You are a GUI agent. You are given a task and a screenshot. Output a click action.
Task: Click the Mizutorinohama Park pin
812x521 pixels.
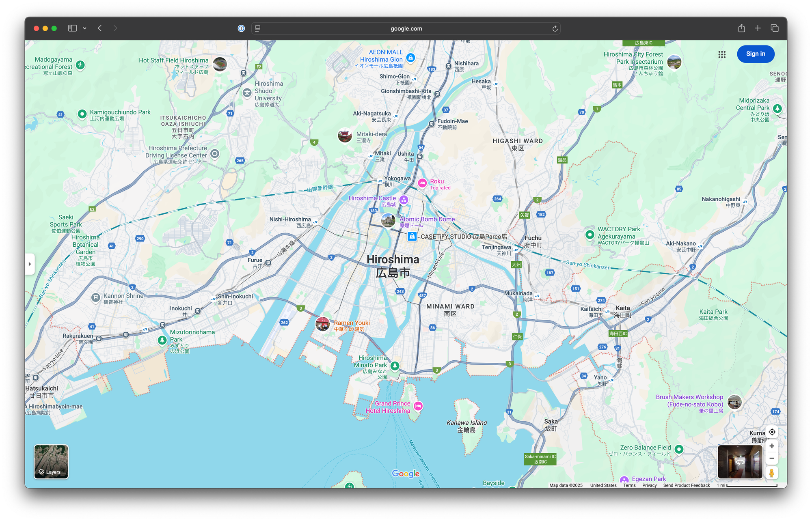(x=162, y=340)
